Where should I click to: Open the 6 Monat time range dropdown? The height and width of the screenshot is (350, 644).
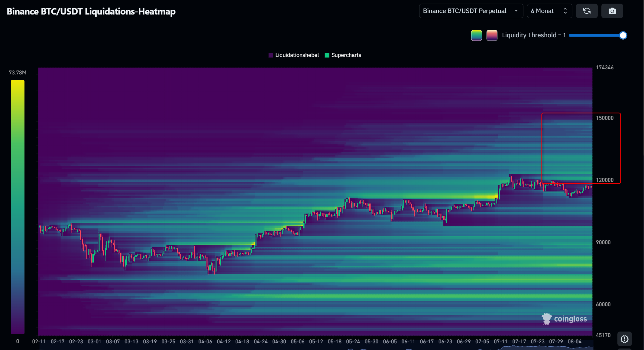pyautogui.click(x=542, y=11)
